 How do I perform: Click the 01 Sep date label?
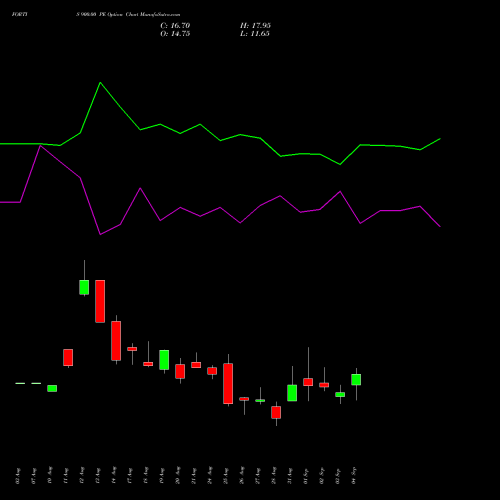click(306, 476)
